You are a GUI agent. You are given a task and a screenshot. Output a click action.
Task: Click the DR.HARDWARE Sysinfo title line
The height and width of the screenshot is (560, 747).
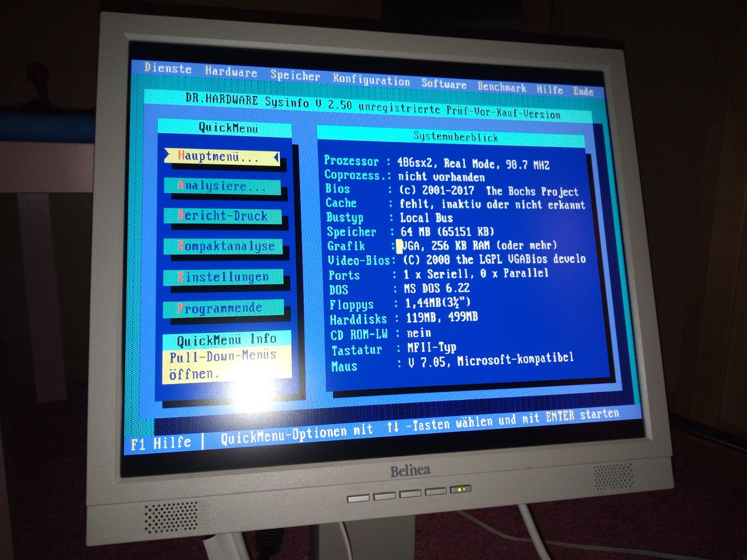(x=373, y=106)
